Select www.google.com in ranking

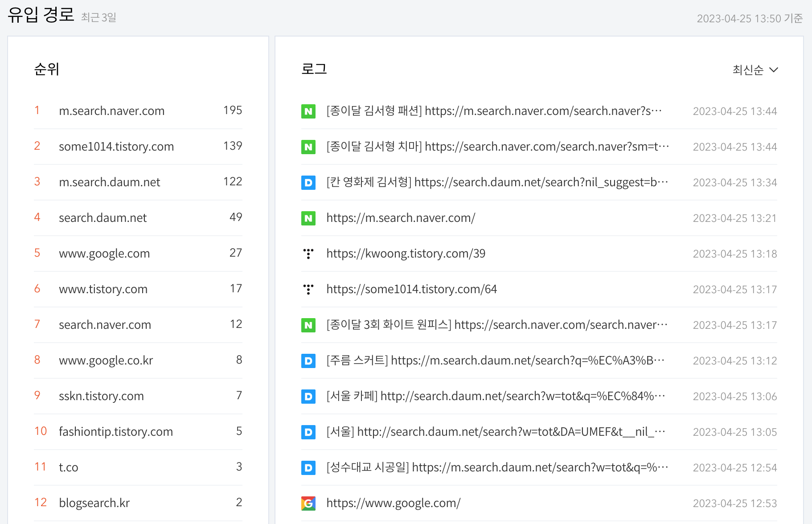(104, 254)
